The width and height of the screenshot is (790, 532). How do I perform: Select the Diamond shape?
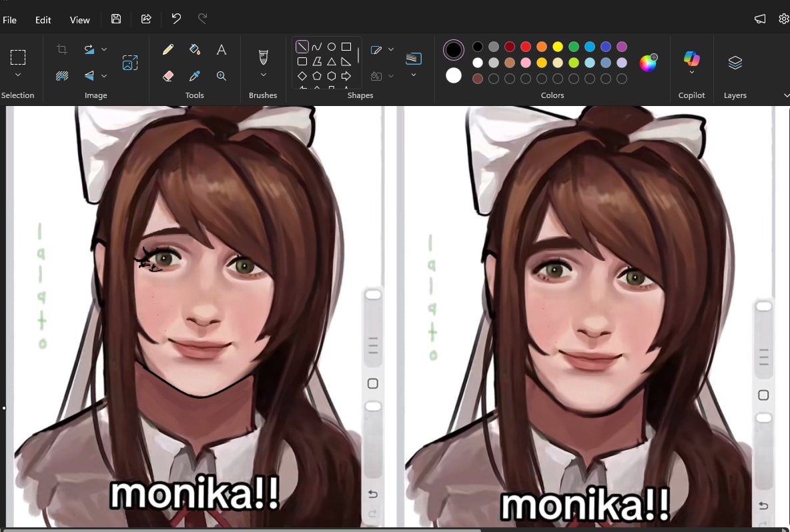[302, 76]
